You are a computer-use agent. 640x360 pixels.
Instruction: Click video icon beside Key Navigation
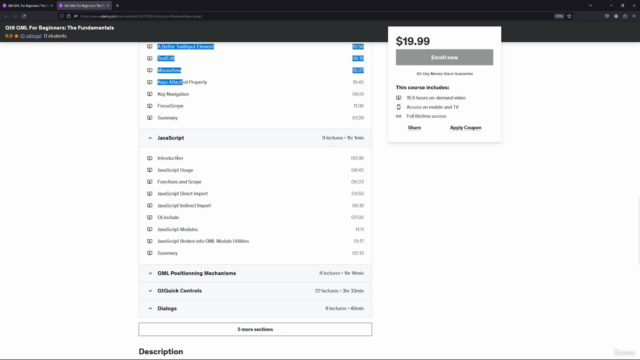(x=150, y=94)
